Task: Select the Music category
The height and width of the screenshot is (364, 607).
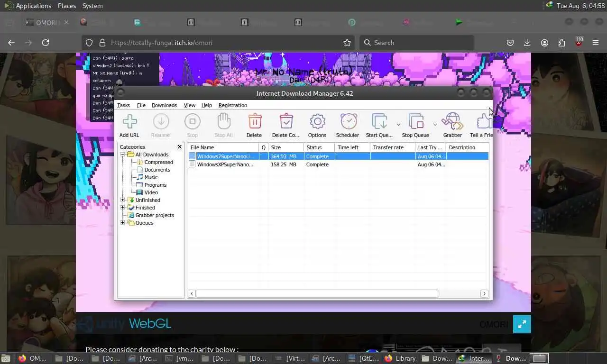Action: [x=151, y=177]
